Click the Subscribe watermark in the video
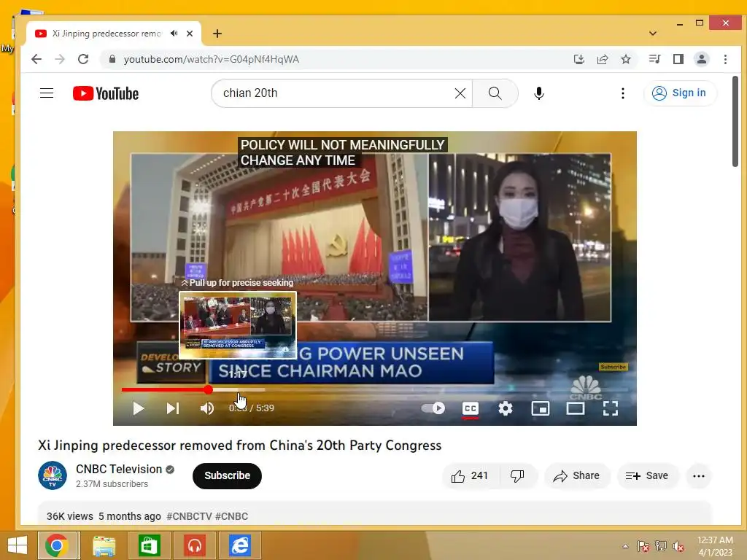The width and height of the screenshot is (747, 560). pos(613,367)
